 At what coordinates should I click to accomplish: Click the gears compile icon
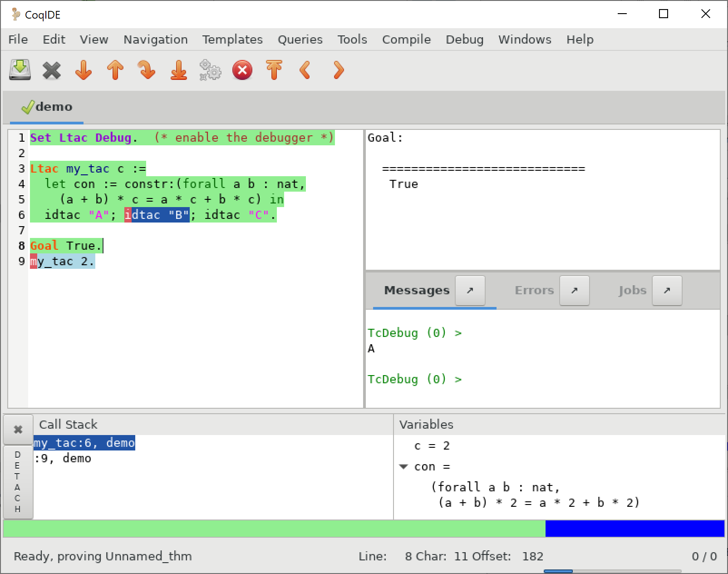pos(210,70)
